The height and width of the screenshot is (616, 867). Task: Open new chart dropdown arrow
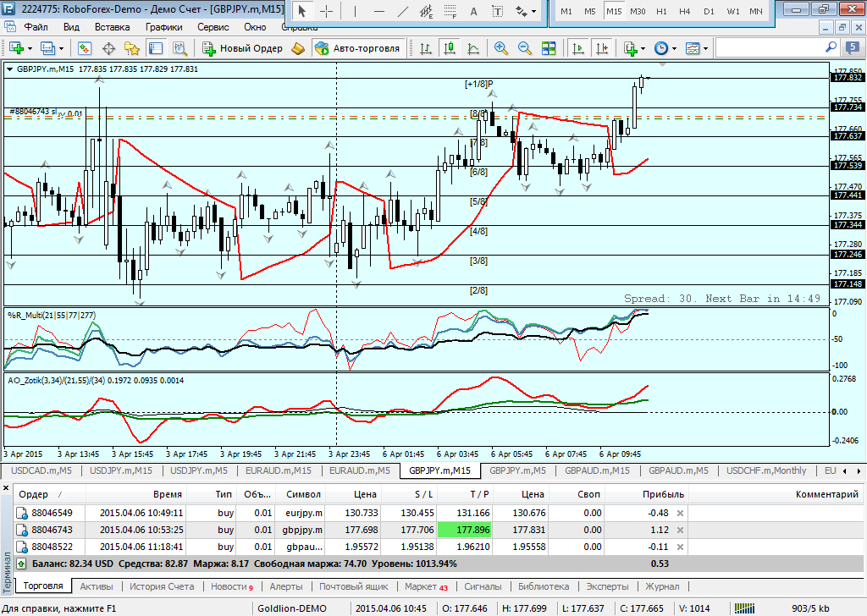click(x=30, y=48)
